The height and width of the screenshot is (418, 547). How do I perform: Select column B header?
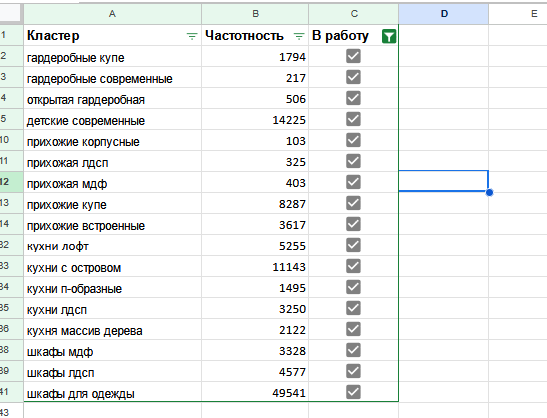coord(255,14)
